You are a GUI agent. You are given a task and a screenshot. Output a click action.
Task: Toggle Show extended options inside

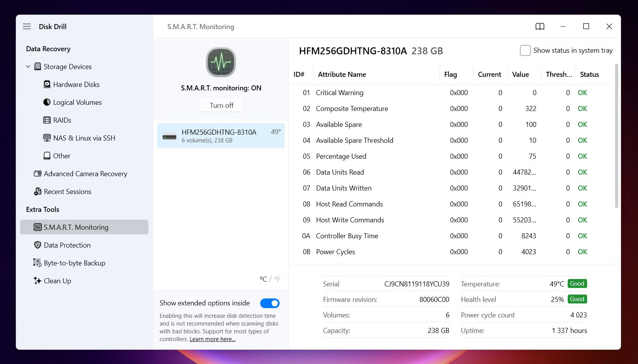tap(270, 303)
